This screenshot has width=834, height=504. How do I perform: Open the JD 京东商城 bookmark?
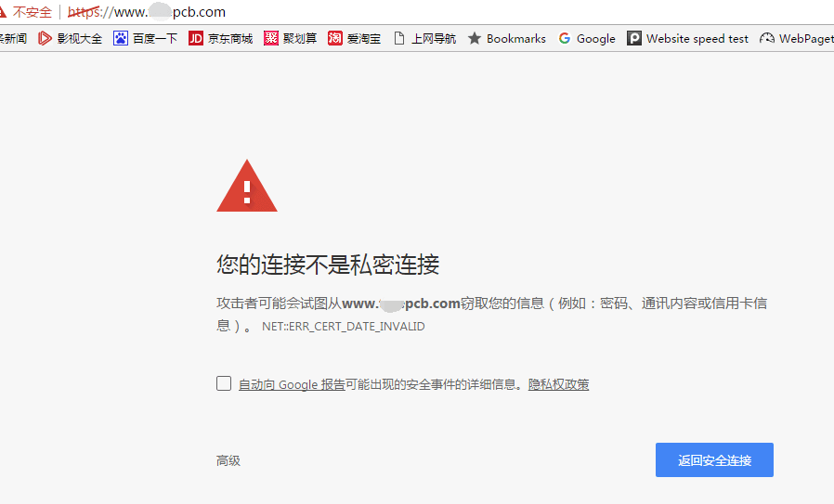tap(220, 39)
